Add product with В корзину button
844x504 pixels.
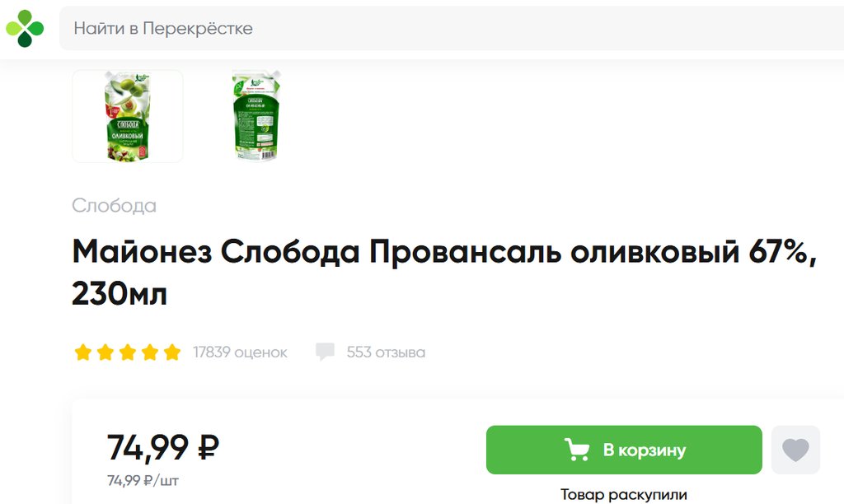pos(624,450)
